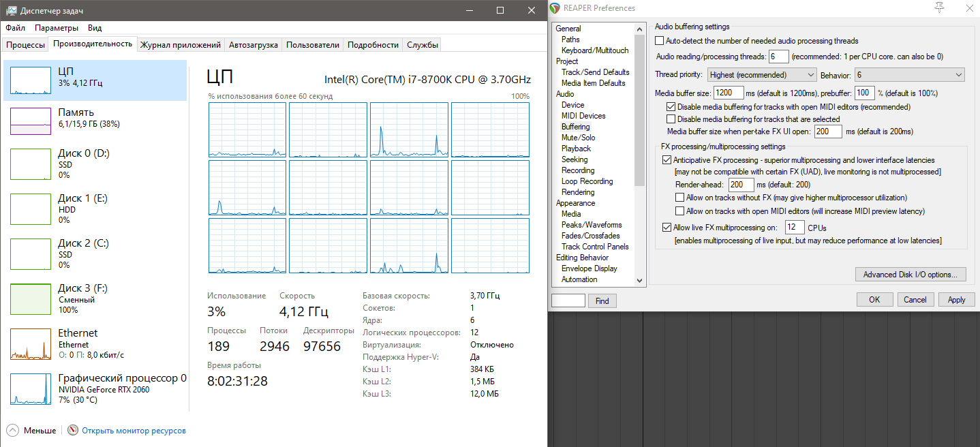Switch to the Службы tab

point(423,45)
